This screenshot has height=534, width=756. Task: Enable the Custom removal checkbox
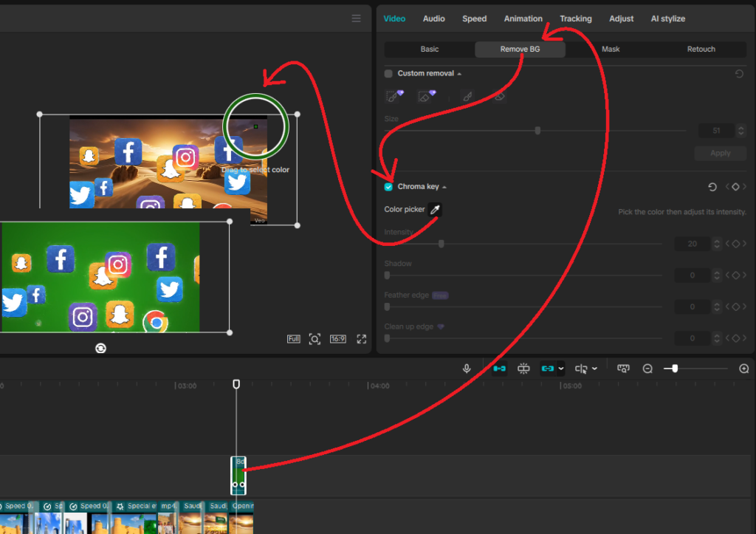click(389, 74)
